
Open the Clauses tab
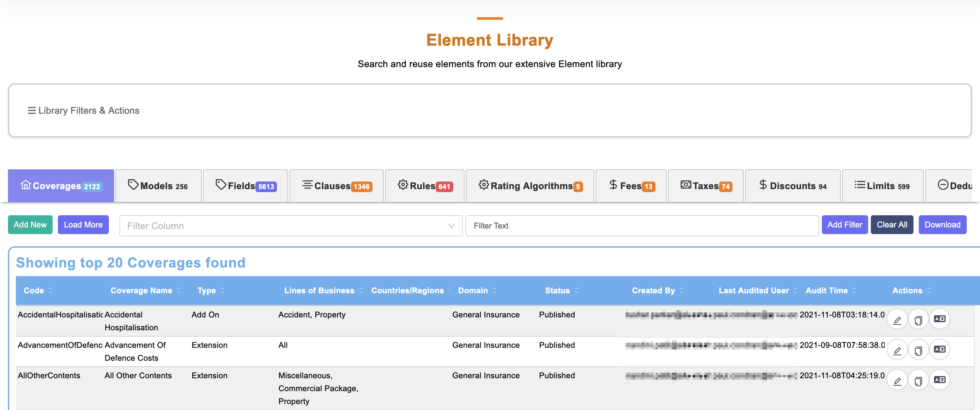point(337,185)
